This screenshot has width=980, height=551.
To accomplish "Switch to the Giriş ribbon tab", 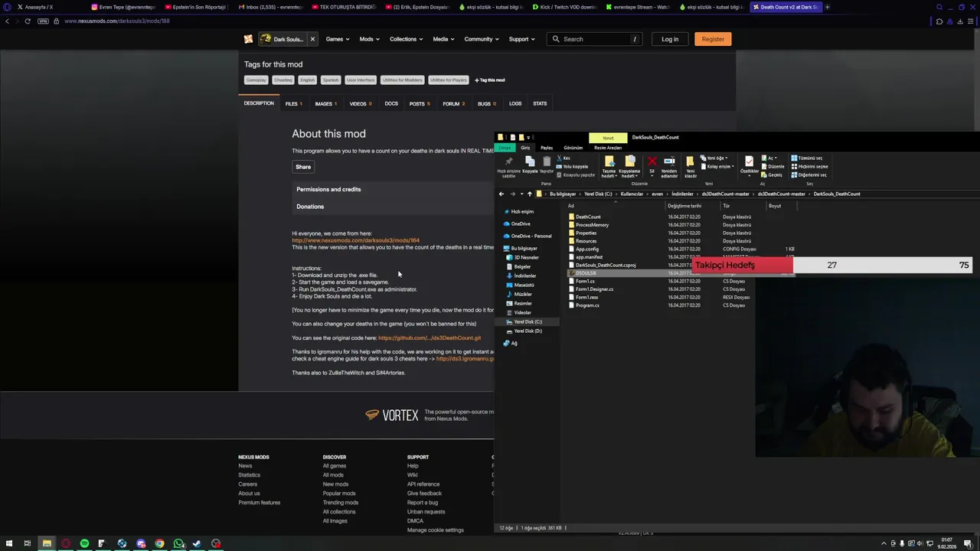I will (525, 148).
